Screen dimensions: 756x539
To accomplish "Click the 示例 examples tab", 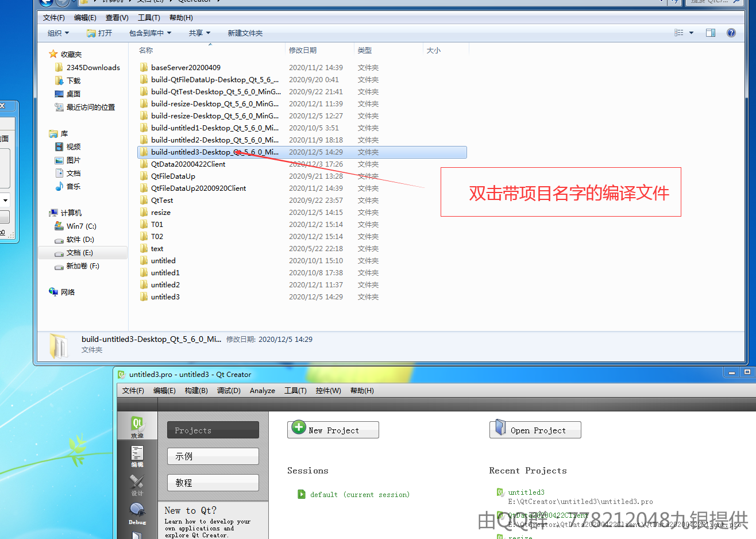I will click(213, 456).
